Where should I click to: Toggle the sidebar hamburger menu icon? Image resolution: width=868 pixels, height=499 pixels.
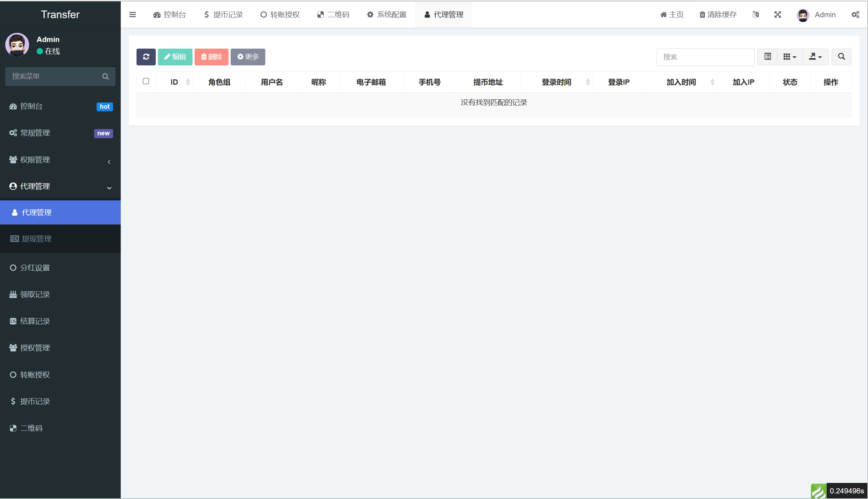click(x=132, y=14)
